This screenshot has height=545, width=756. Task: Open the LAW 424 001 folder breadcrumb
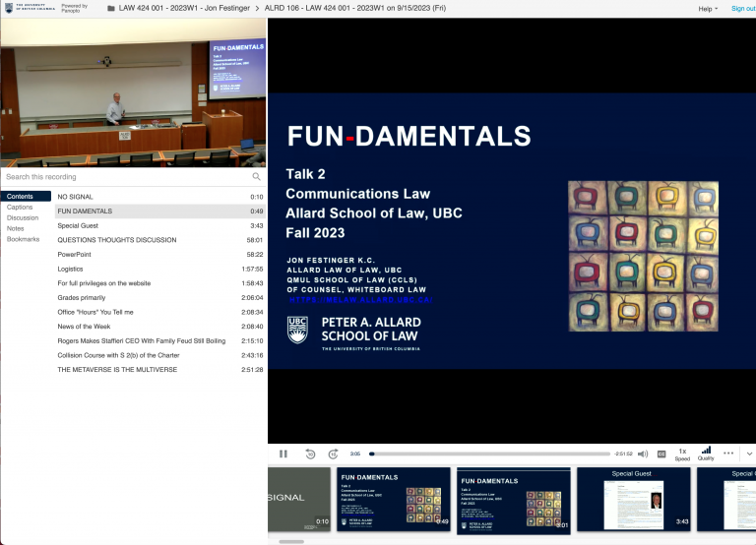(185, 8)
